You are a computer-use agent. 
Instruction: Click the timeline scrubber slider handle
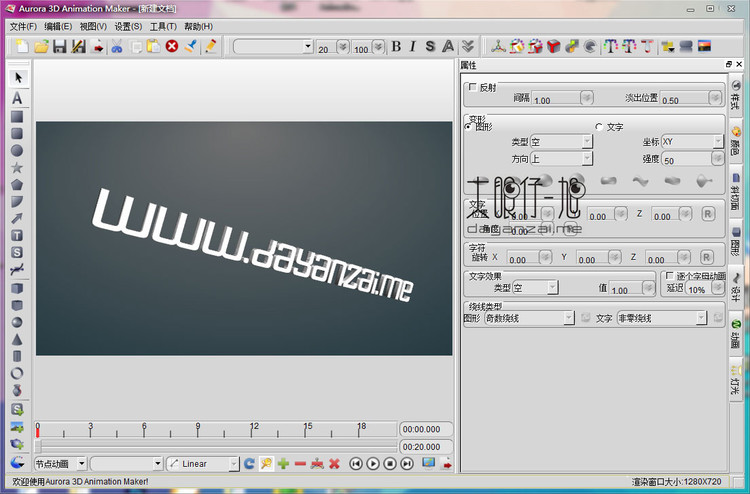coord(38,446)
